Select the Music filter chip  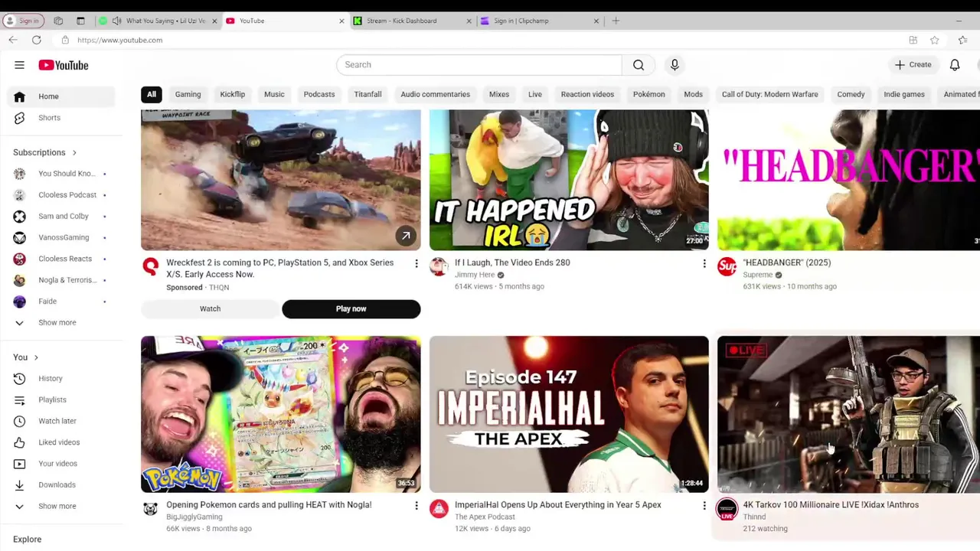[x=274, y=94]
